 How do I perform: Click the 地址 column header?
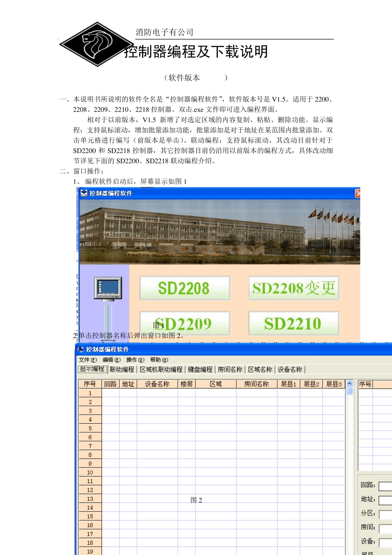[128, 384]
